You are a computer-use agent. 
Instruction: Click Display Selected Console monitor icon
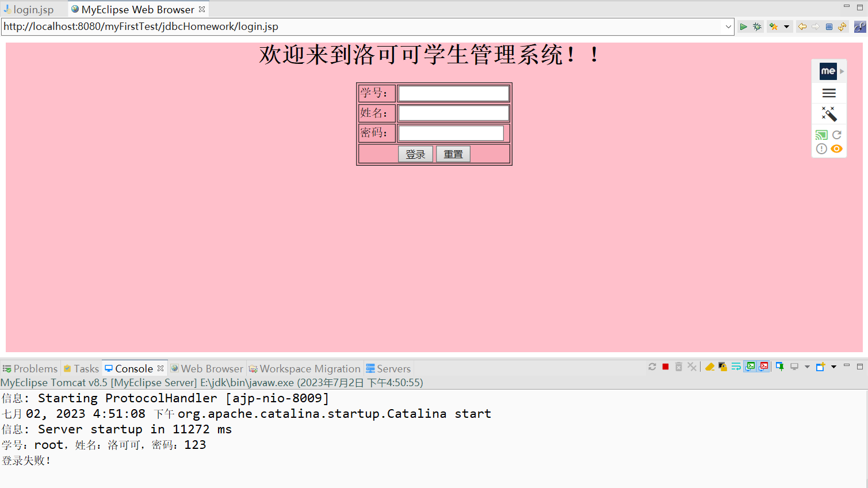click(x=794, y=367)
